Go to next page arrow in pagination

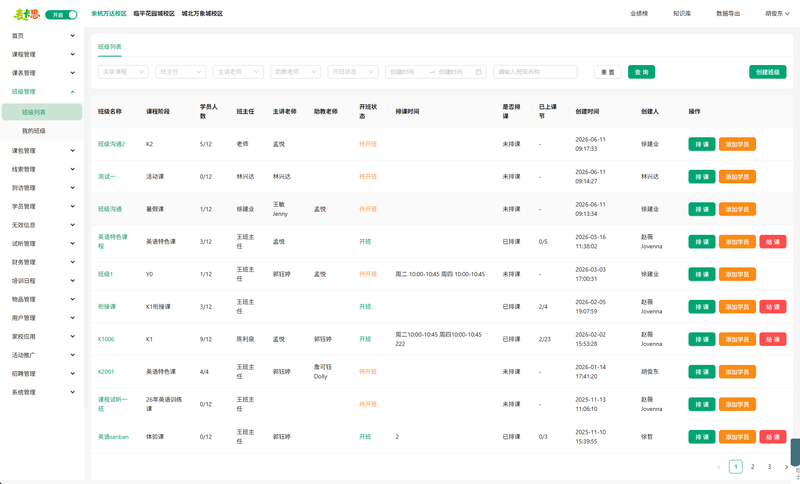point(786,467)
